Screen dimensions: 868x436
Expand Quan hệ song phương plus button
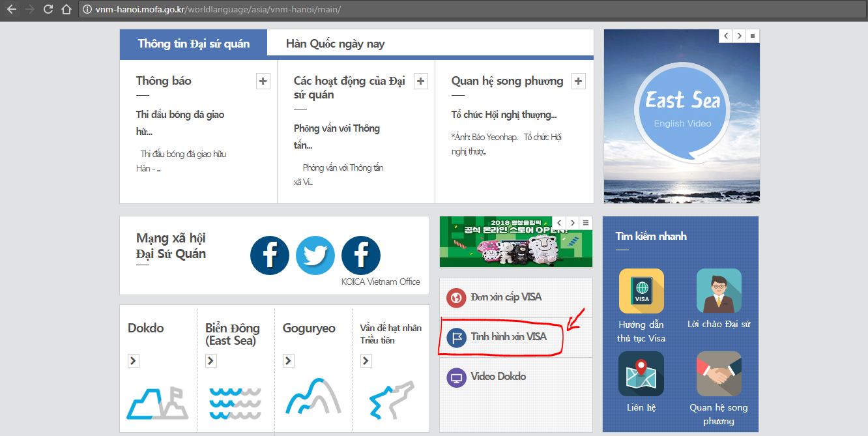[578, 81]
